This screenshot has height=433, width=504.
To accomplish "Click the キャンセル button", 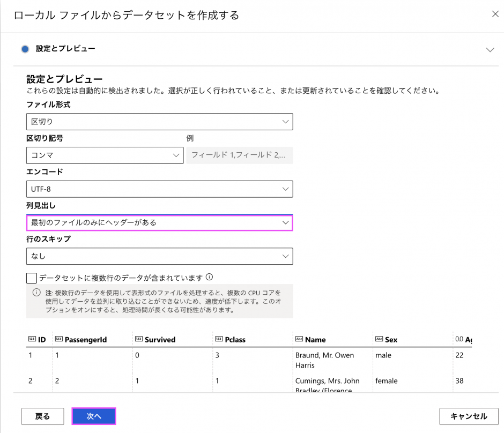I will pos(469,416).
